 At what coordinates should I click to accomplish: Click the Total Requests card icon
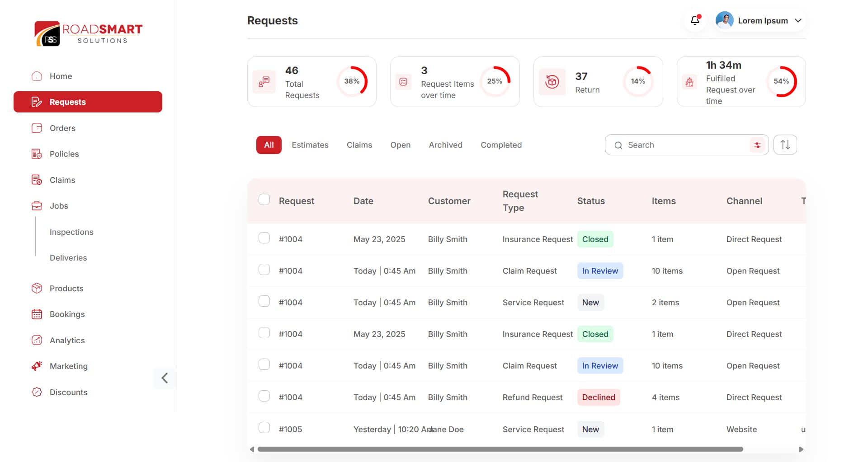(x=264, y=82)
